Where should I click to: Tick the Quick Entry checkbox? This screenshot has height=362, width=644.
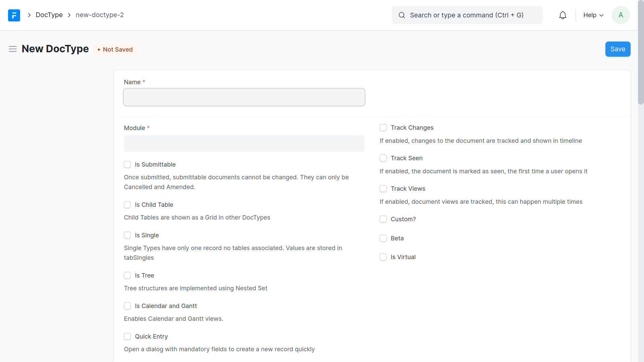click(127, 337)
